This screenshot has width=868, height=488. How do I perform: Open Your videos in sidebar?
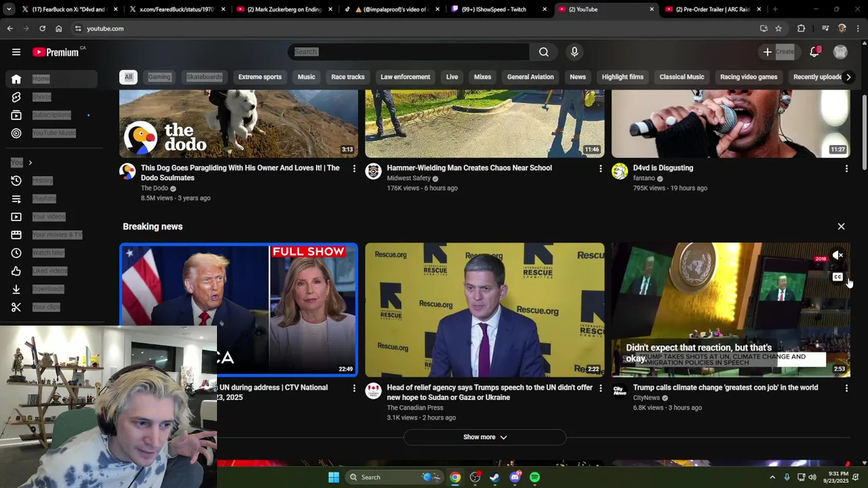point(53,217)
